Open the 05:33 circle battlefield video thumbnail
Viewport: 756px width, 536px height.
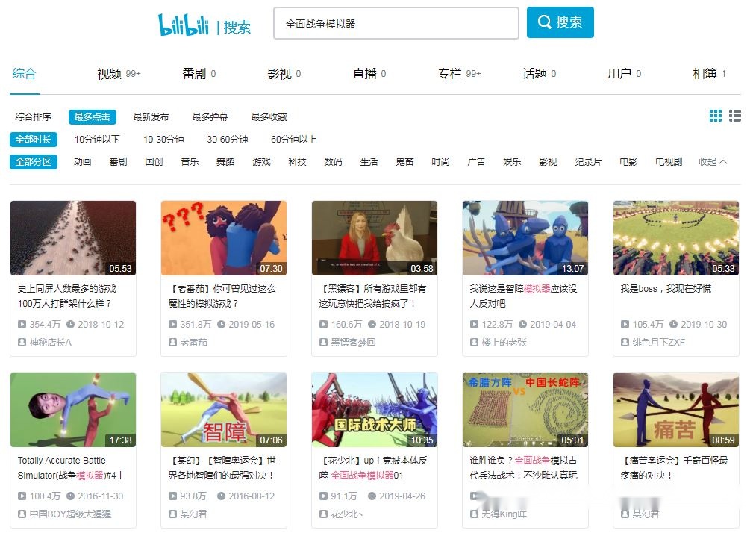(676, 238)
